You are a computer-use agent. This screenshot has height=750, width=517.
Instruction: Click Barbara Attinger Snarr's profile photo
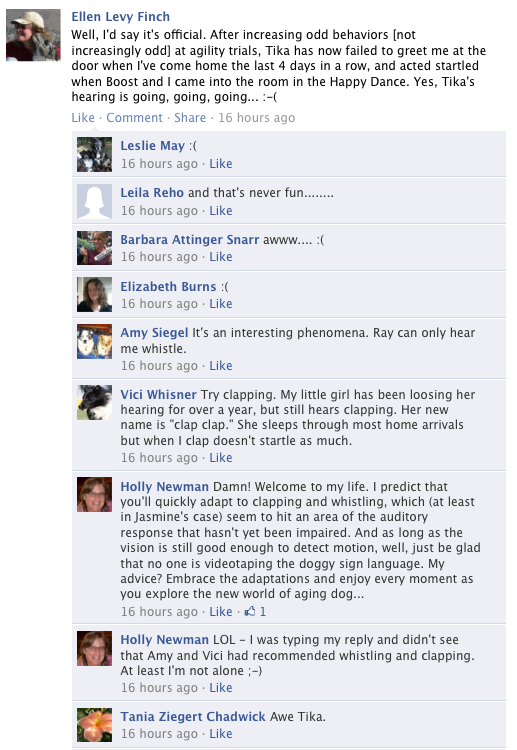[95, 248]
